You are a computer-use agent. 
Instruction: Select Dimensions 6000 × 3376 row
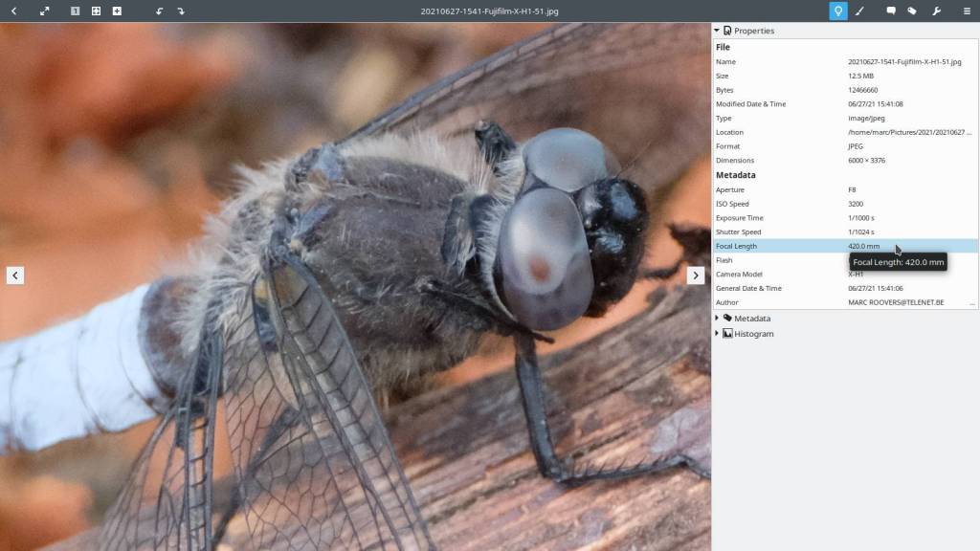click(x=846, y=160)
